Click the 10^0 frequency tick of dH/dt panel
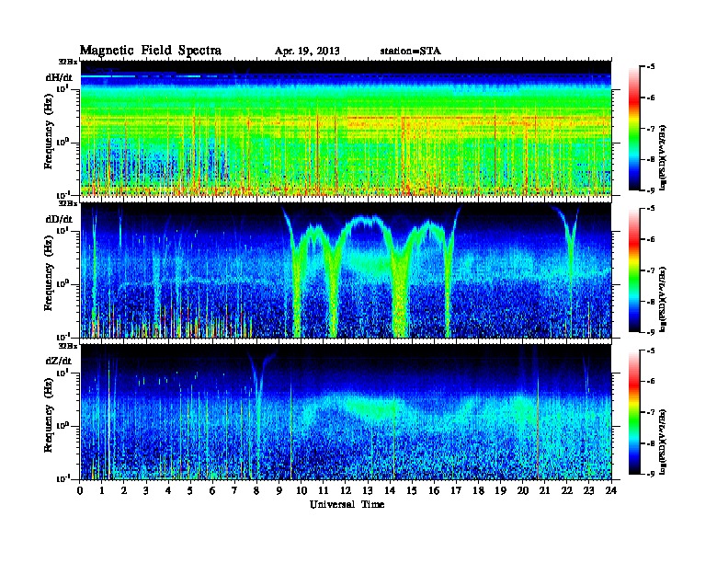 [63, 142]
